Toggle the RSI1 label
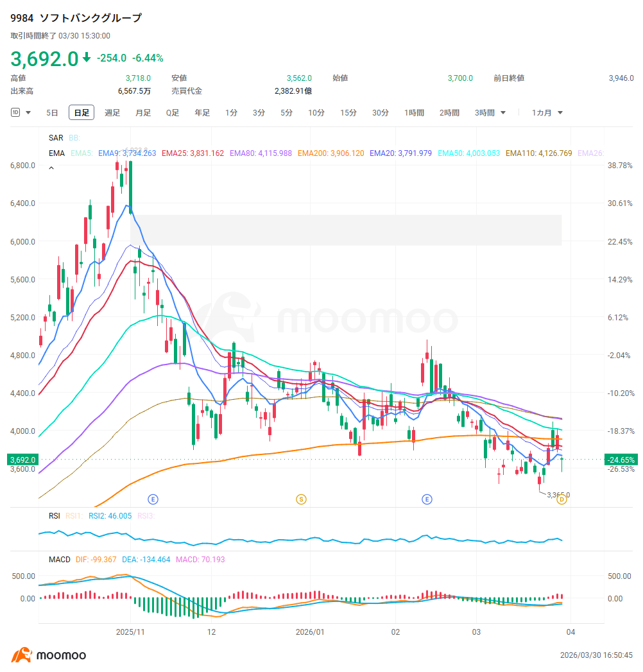 74,516
